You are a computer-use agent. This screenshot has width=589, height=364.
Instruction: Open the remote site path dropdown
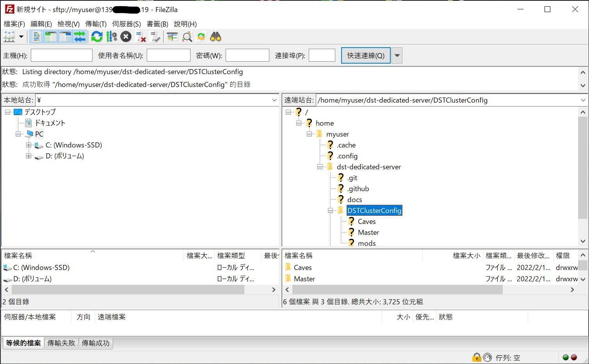[x=583, y=100]
